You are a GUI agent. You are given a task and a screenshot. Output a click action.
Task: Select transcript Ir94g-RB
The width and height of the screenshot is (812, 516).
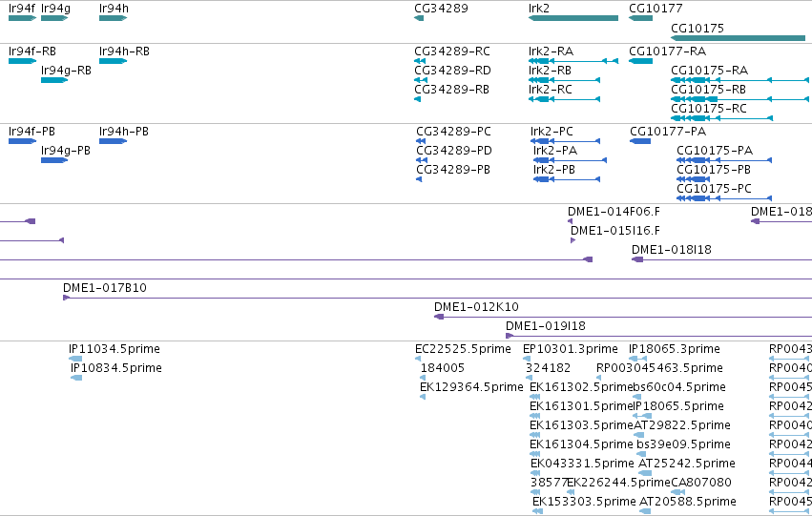[54, 80]
